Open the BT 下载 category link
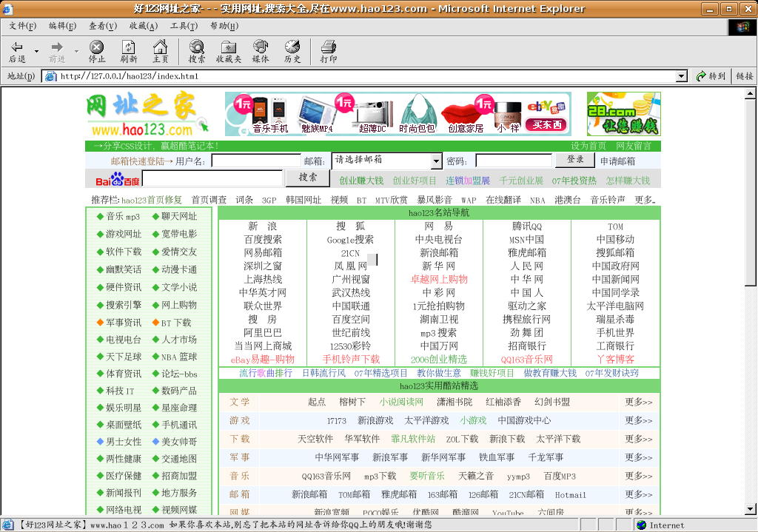The image size is (758, 532). coord(176,323)
